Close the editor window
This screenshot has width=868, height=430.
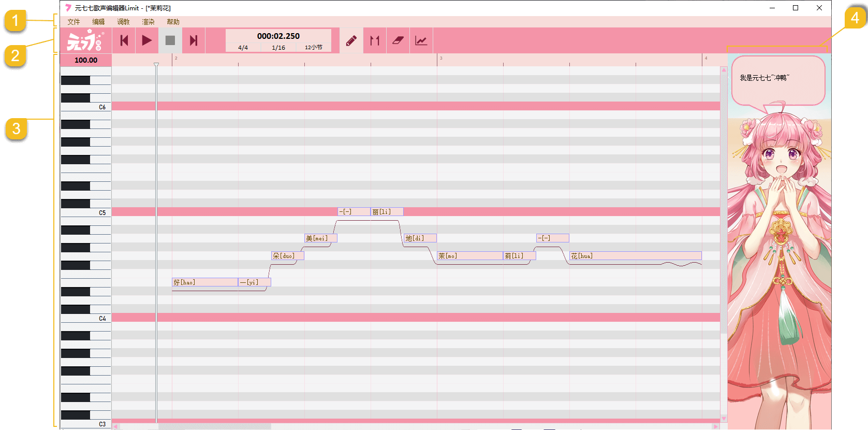819,8
